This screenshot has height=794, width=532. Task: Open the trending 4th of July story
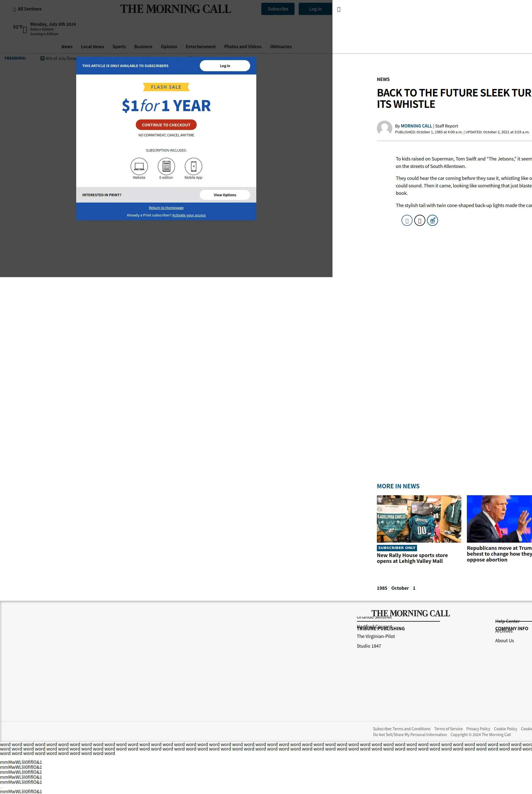click(x=58, y=58)
